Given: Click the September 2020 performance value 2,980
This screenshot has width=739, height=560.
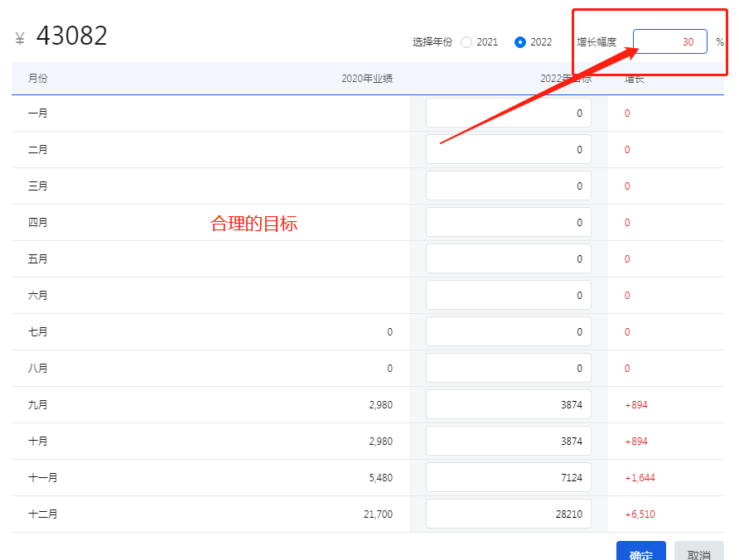Looking at the screenshot, I should pos(381,405).
